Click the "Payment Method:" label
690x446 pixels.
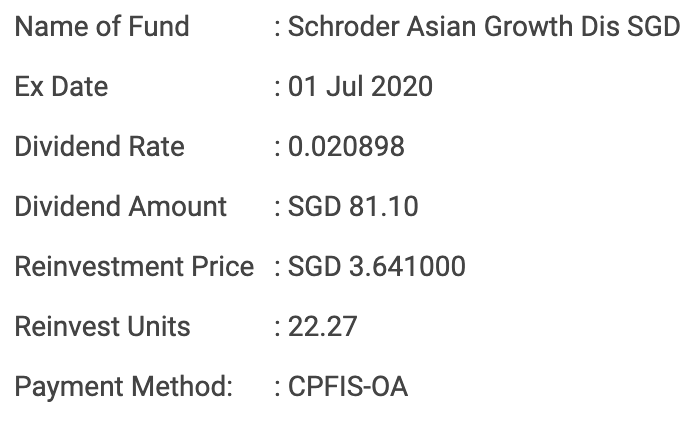click(123, 386)
